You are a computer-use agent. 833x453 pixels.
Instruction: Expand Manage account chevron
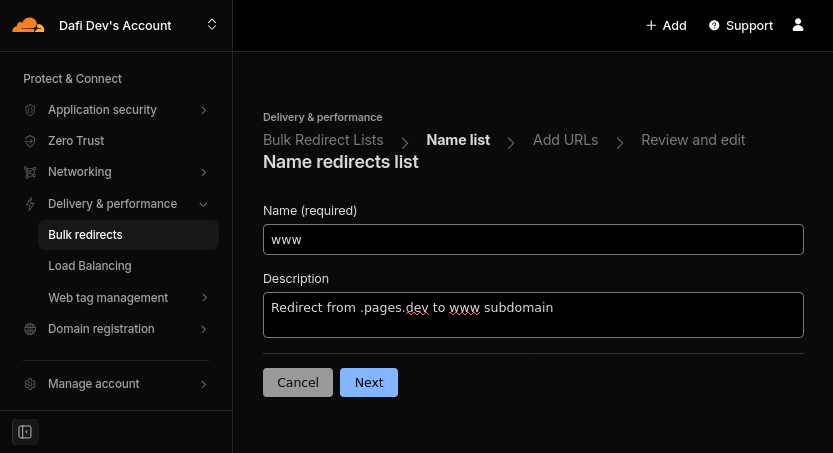pos(203,384)
